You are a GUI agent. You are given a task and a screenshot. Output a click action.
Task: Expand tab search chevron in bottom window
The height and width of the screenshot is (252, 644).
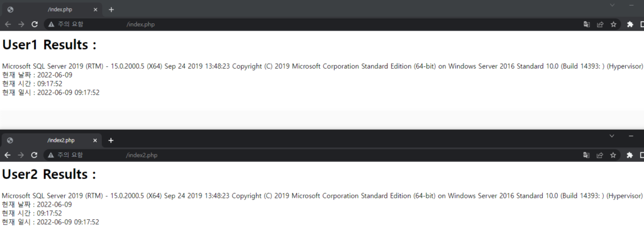point(612,136)
